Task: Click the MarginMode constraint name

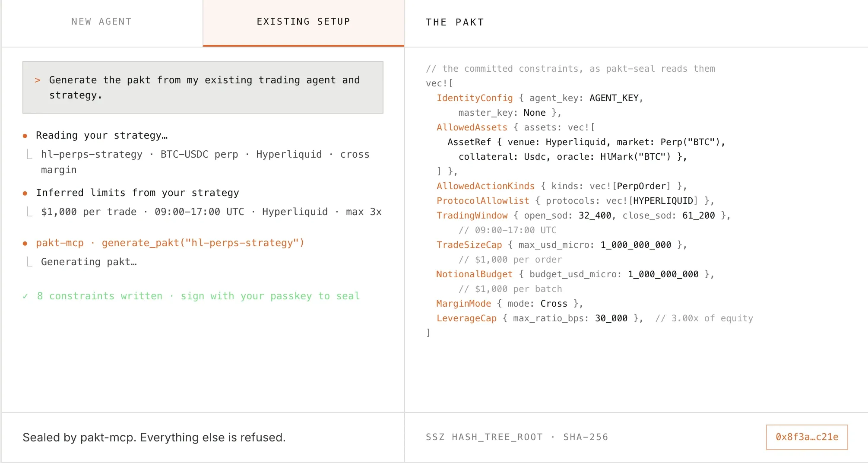Action: [x=464, y=304]
